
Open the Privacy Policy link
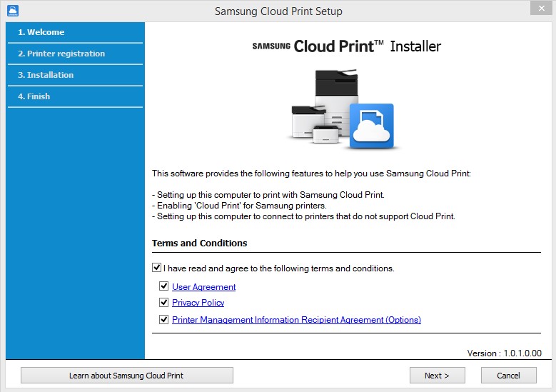tap(198, 303)
